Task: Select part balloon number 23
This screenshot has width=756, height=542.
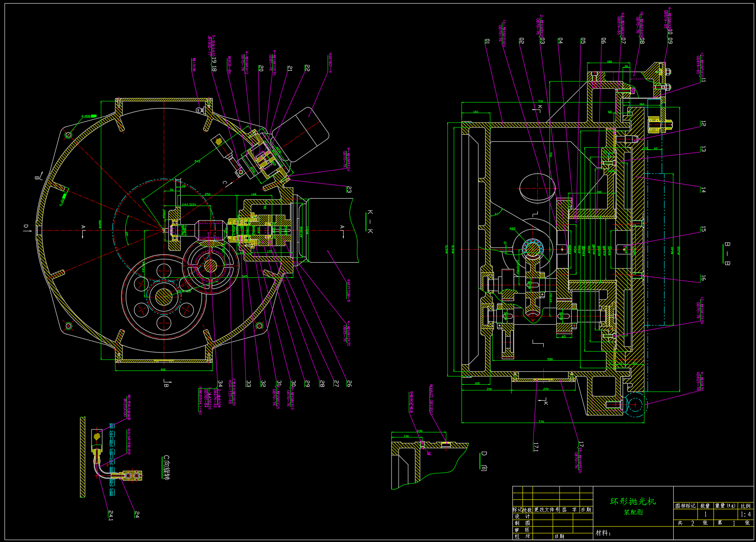Action: click(x=349, y=189)
